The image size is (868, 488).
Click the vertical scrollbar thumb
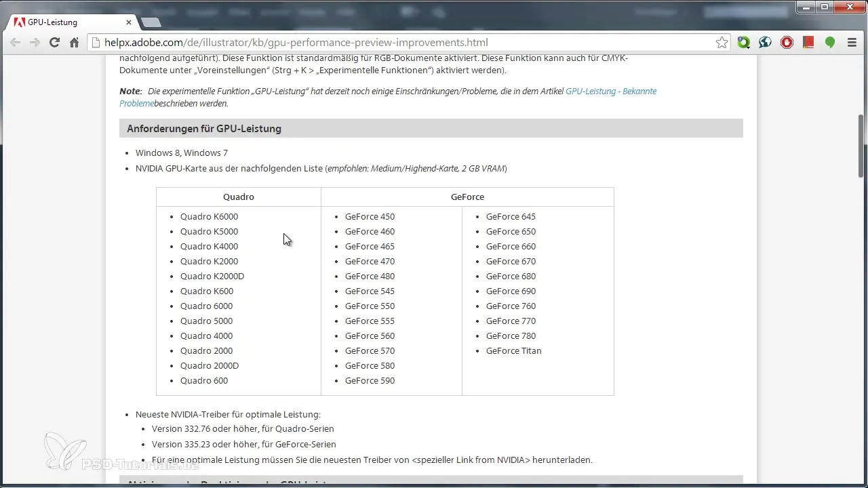862,146
